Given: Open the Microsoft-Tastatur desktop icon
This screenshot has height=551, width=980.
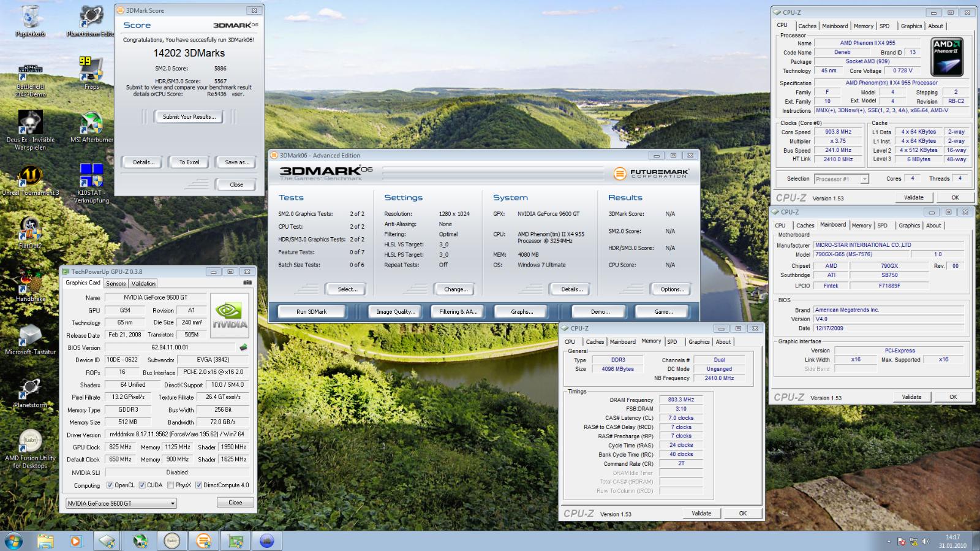Looking at the screenshot, I should pos(30,339).
